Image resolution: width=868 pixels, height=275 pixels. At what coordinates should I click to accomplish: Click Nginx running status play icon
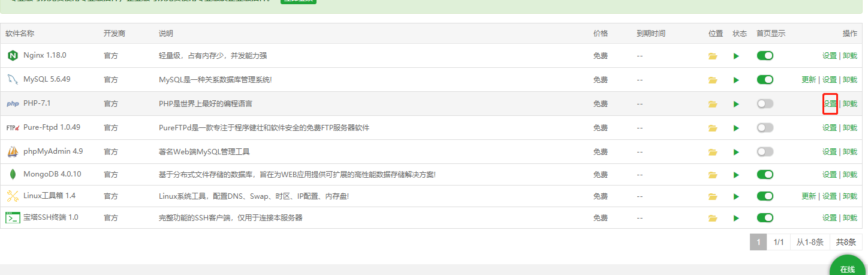click(x=736, y=56)
